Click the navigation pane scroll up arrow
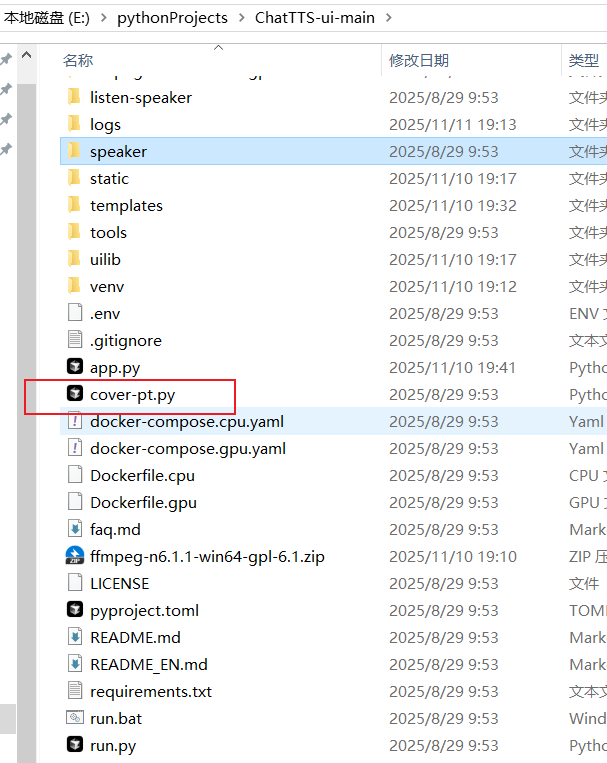 27,55
